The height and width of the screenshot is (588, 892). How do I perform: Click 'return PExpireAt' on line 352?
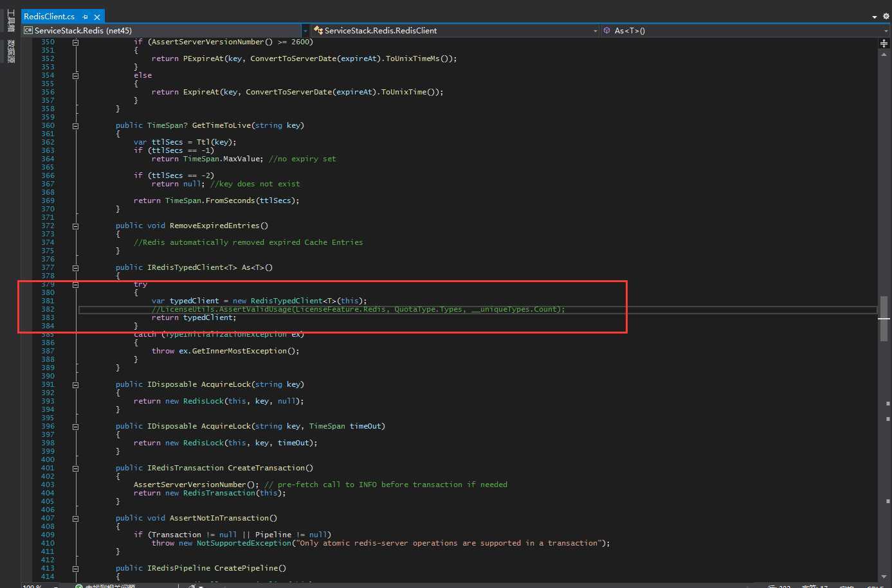(304, 58)
